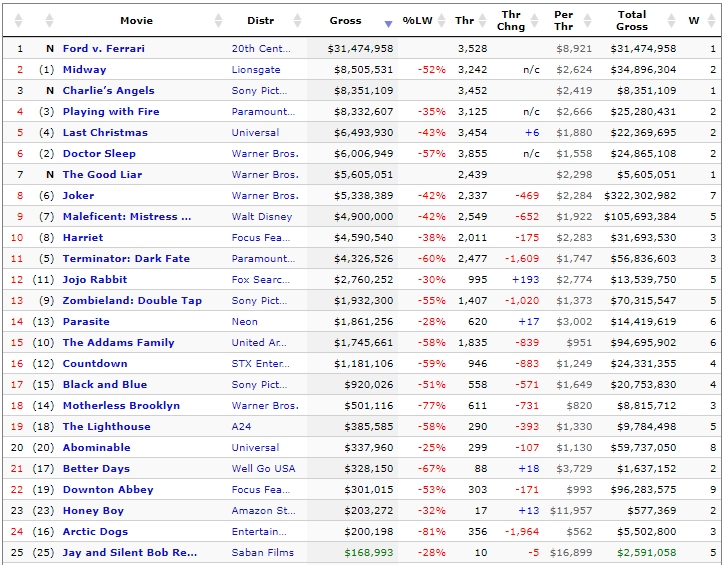The width and height of the screenshot is (724, 565).
Task: Click sort arrows beside Total Gross header
Action: pos(671,20)
